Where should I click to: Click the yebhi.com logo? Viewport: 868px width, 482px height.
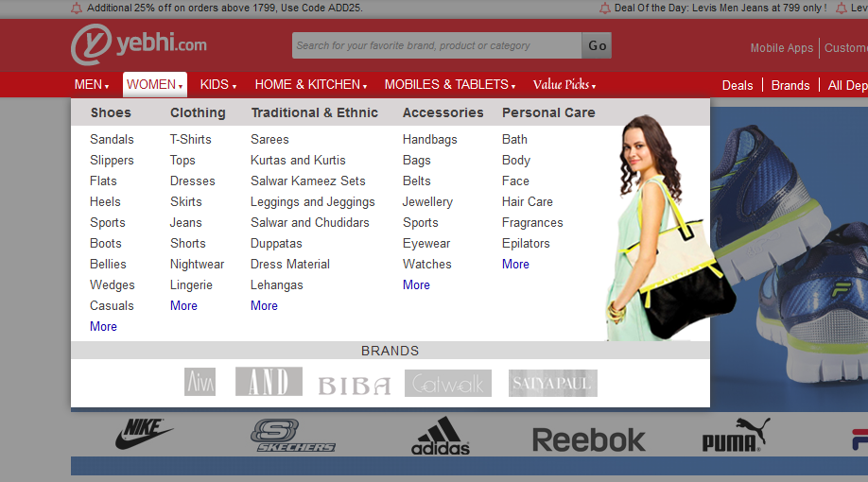point(139,44)
